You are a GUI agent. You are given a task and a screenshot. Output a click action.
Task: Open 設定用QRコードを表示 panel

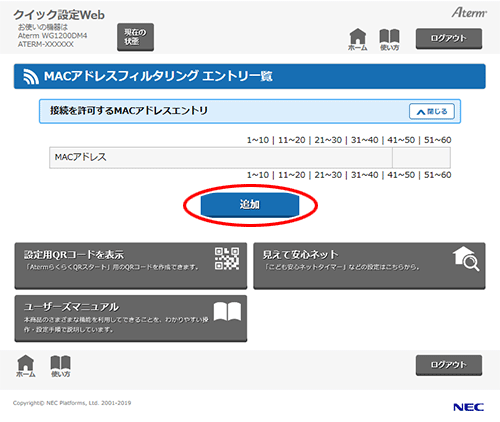(131, 266)
